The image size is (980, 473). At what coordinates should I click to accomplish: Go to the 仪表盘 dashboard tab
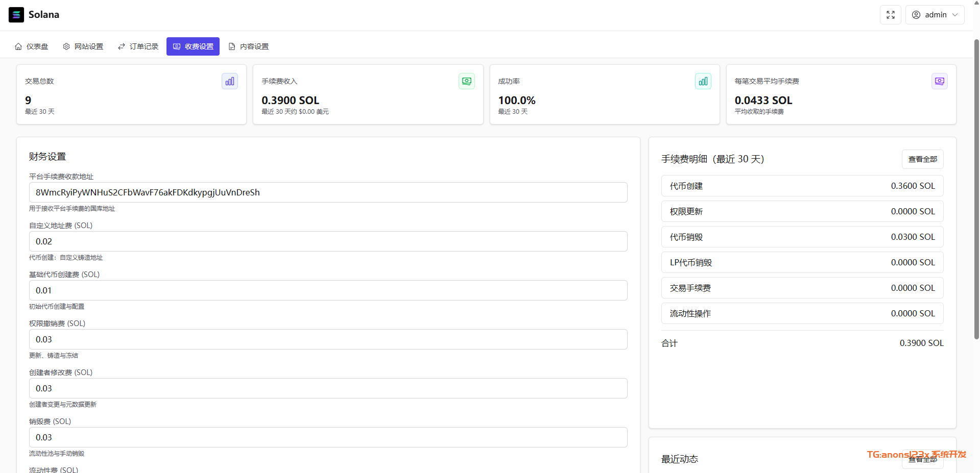32,46
